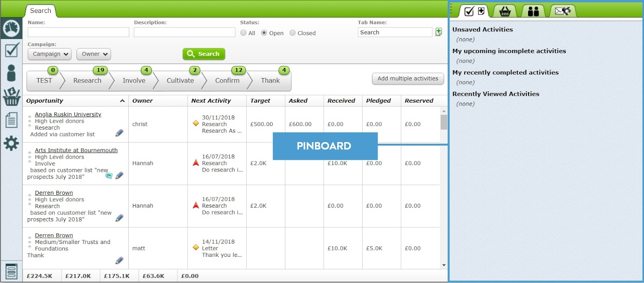Click yellow diamond icon for 14/11/2018 Letter
Viewport: 644px width, 283px height.
click(x=196, y=247)
